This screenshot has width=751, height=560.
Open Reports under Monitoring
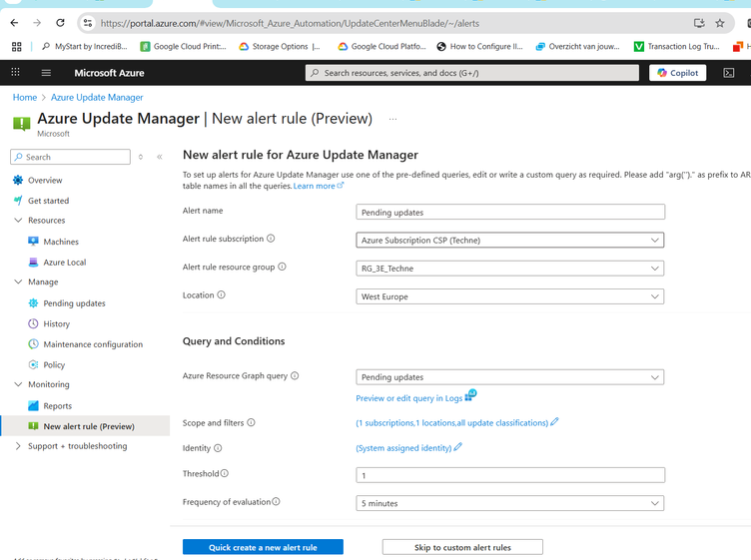point(58,406)
